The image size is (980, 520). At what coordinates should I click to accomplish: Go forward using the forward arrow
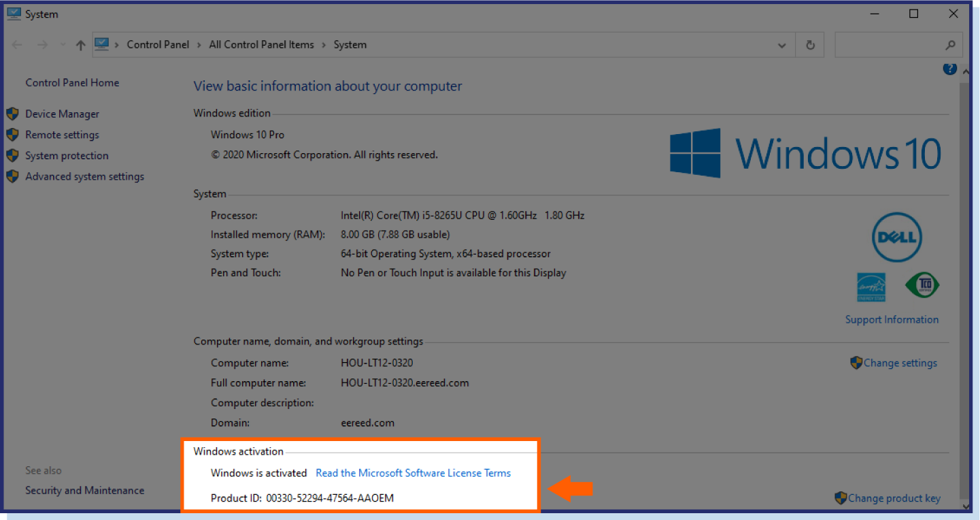42,45
